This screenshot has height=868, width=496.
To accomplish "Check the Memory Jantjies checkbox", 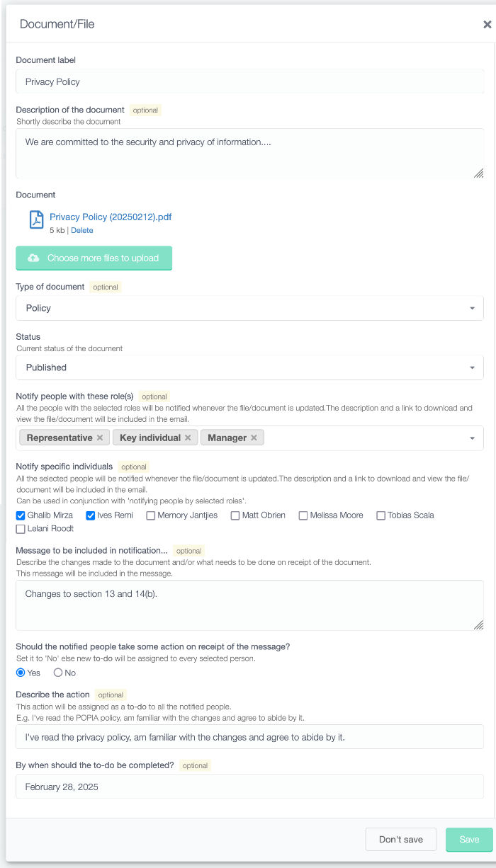I will 151,515.
